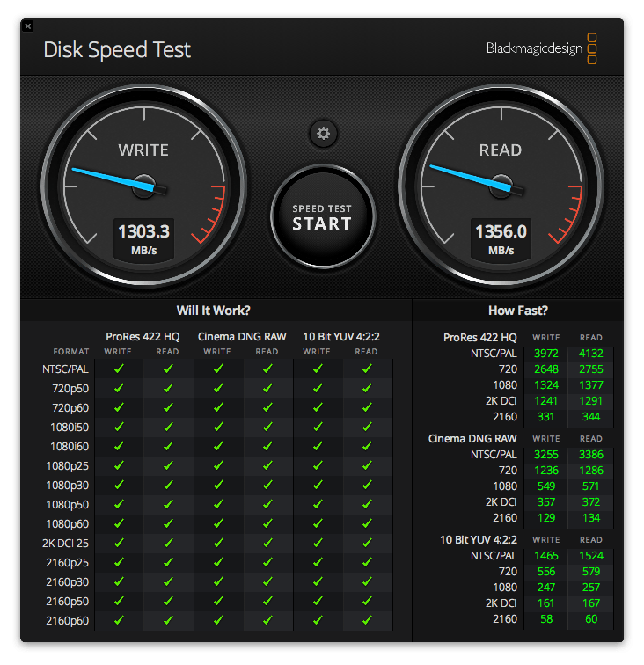The height and width of the screenshot is (665, 644).
Task: Click ProRes 422 HQ read checkmark for 1080i60
Action: pos(168,446)
